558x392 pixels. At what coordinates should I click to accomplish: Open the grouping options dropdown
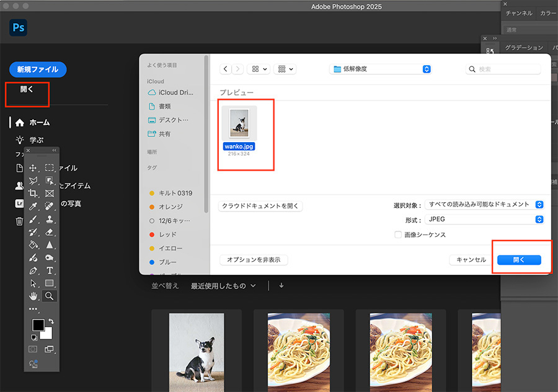[285, 69]
